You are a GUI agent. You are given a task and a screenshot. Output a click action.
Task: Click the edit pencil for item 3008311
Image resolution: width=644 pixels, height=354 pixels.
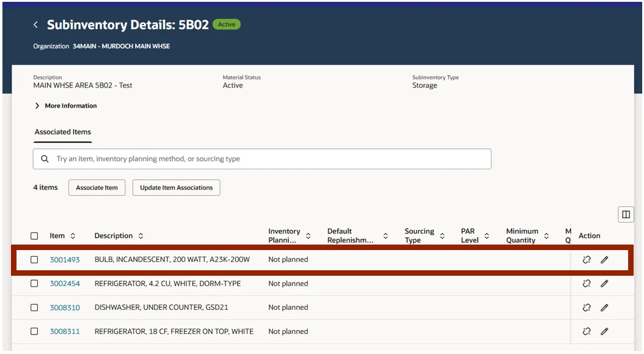[604, 331]
